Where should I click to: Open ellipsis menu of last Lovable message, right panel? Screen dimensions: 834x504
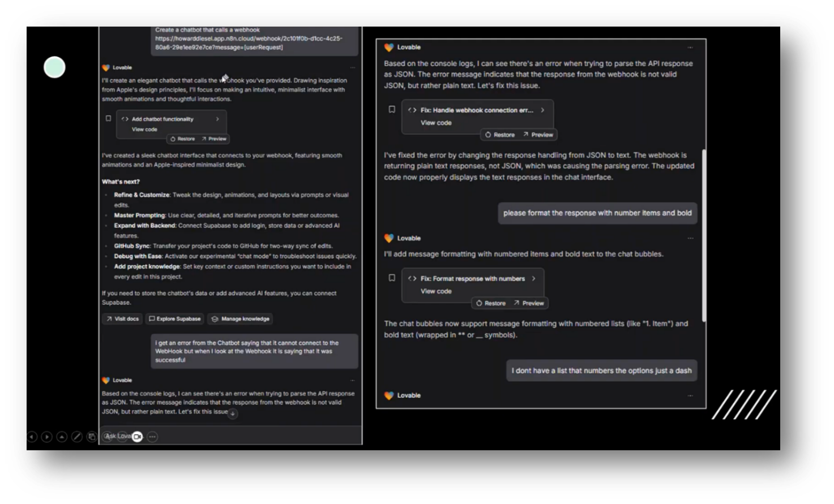[x=690, y=395]
